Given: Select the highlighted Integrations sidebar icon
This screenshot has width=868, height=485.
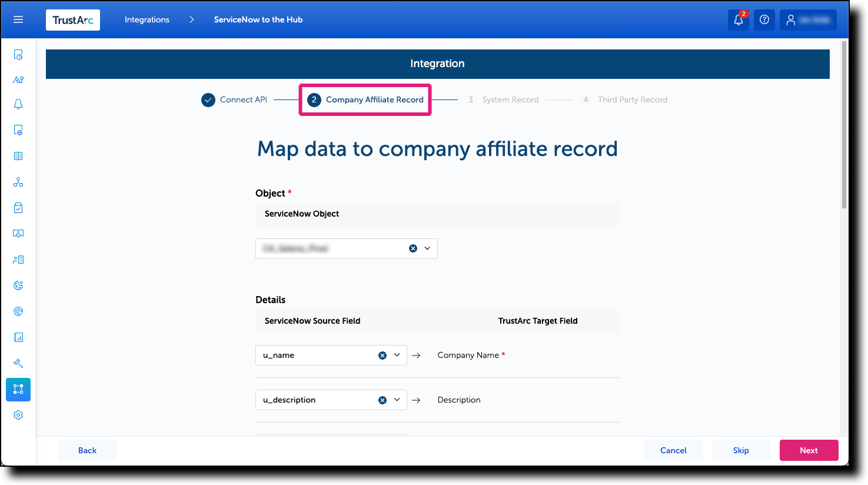Looking at the screenshot, I should (x=18, y=389).
